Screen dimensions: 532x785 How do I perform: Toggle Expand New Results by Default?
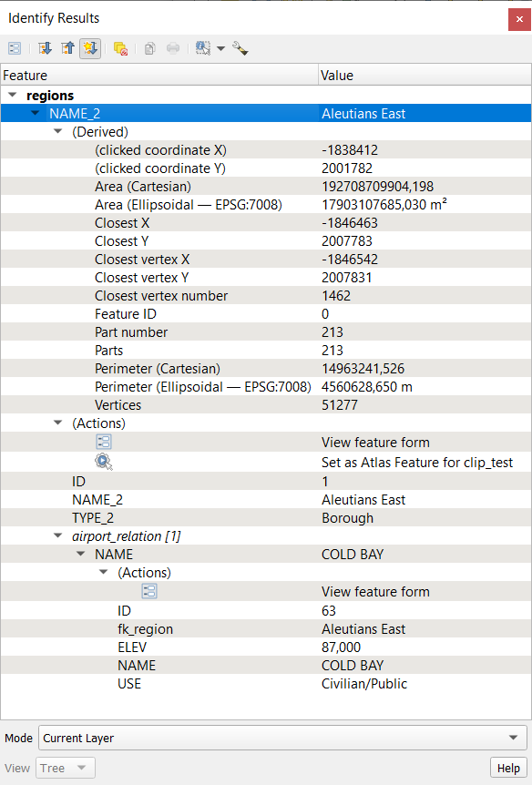click(90, 48)
